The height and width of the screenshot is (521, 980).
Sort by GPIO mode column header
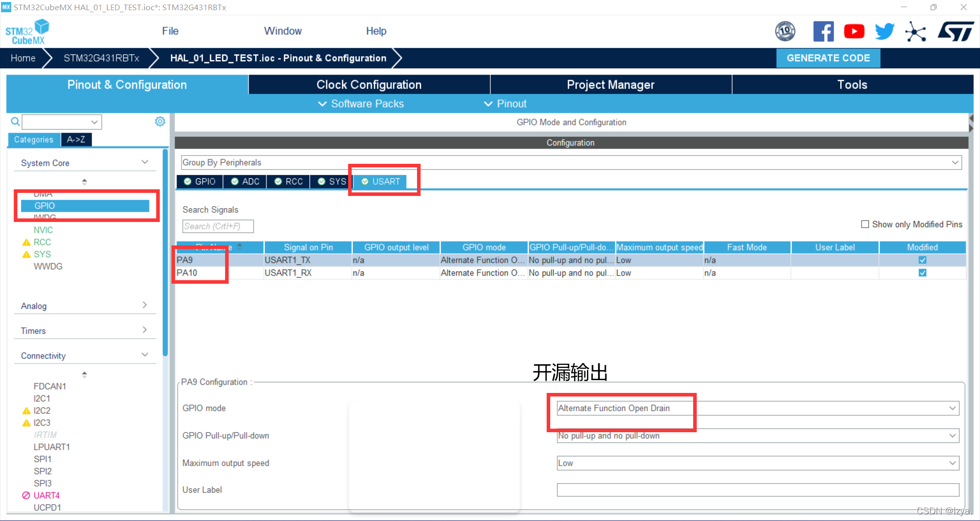[x=484, y=247]
